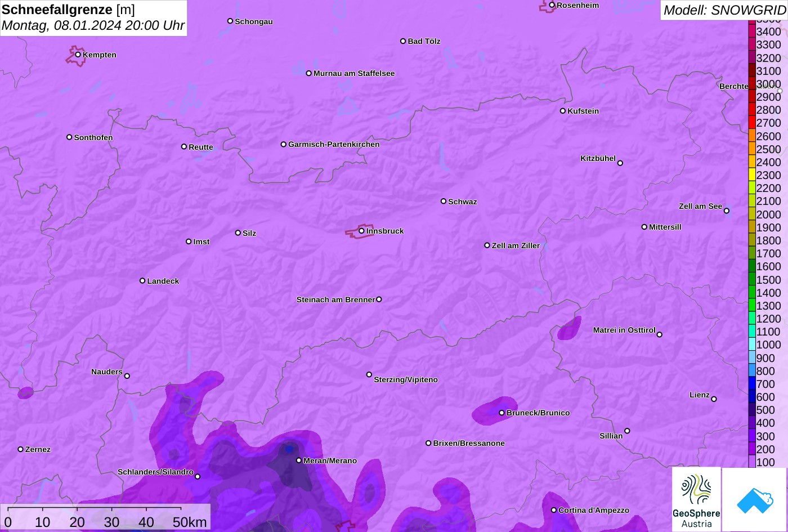The height and width of the screenshot is (532, 788).
Task: Click the Murnau am Staffelsee label
Action: click(354, 73)
